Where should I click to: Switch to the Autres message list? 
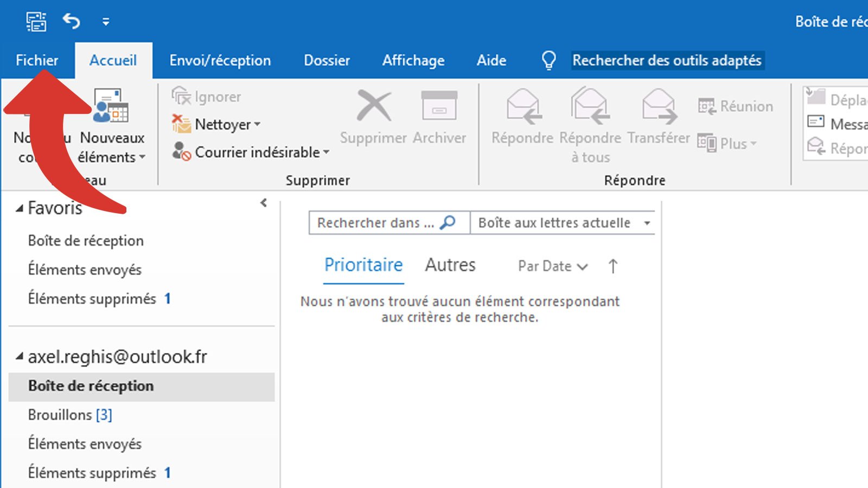coord(450,265)
